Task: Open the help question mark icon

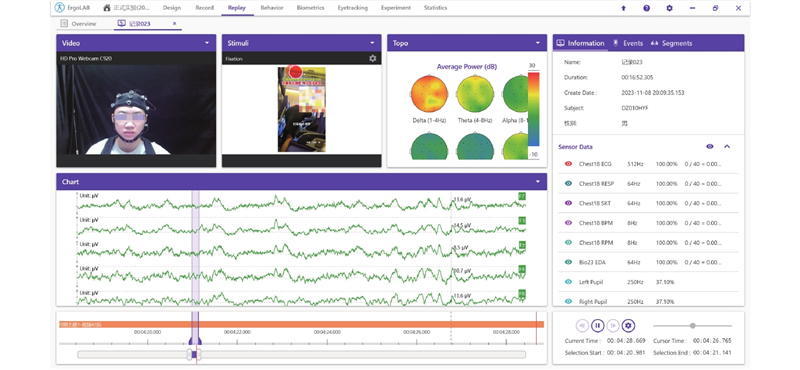Action: tap(646, 8)
